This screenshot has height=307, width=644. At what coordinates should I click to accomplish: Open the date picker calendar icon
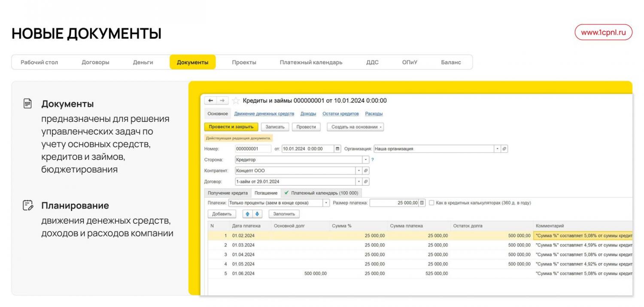(x=337, y=149)
